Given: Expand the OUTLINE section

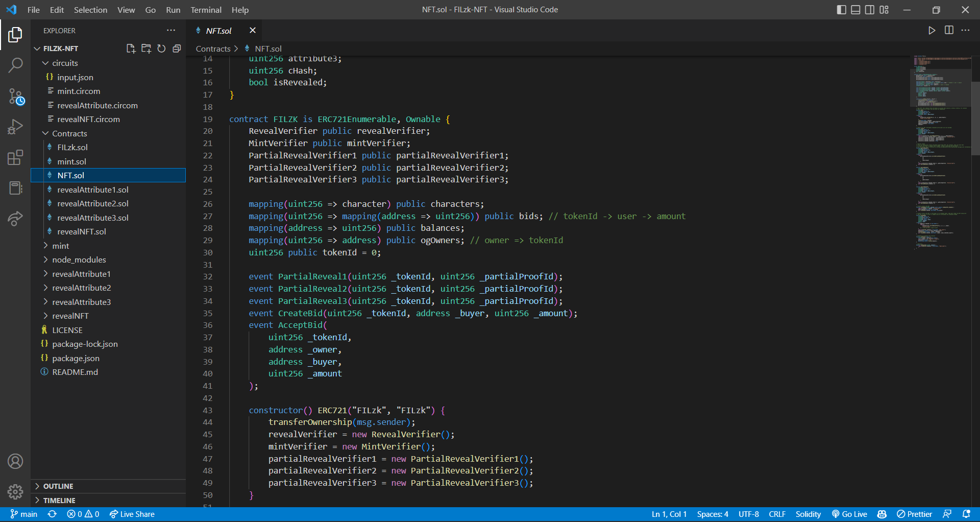Looking at the screenshot, I should (58, 486).
